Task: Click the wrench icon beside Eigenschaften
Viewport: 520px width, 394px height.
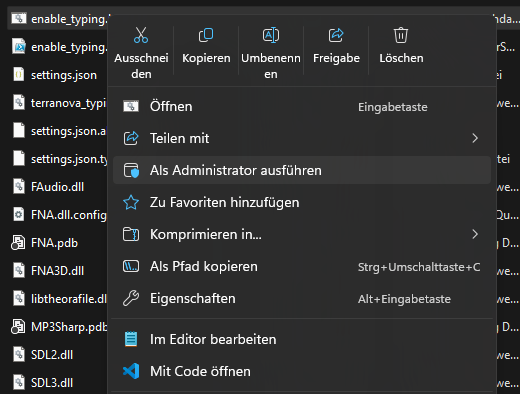Action: point(131,298)
